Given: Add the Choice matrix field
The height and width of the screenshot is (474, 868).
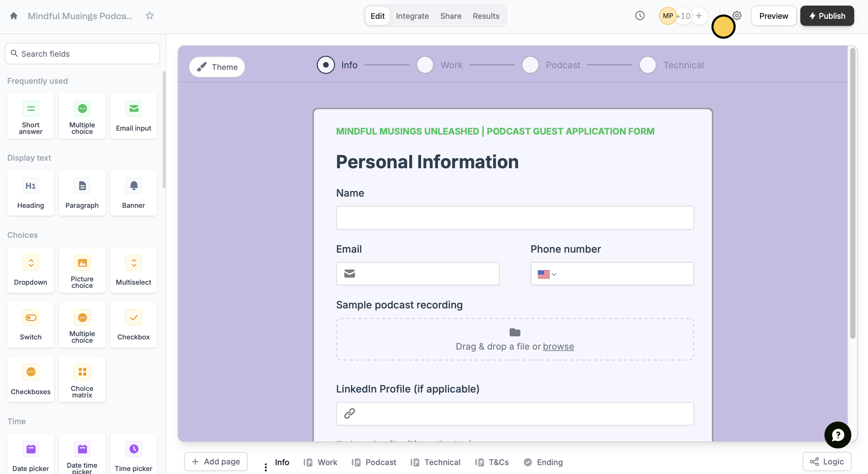Looking at the screenshot, I should (x=82, y=380).
